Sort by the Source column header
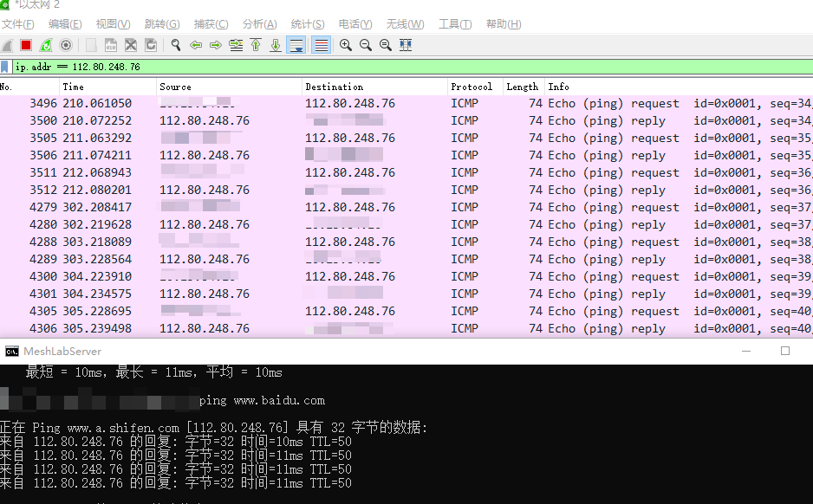Viewport: 813px width, 504px height. [x=229, y=87]
